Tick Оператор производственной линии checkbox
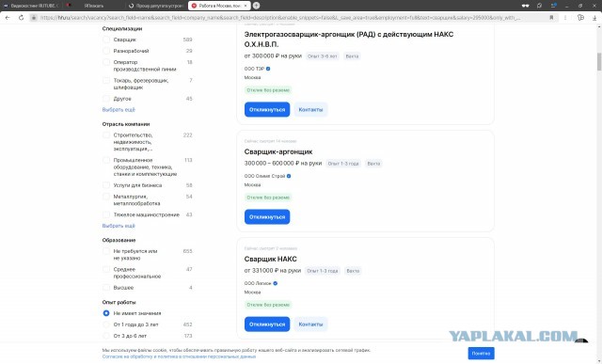Viewport: 602px width, 364px height. click(106, 62)
